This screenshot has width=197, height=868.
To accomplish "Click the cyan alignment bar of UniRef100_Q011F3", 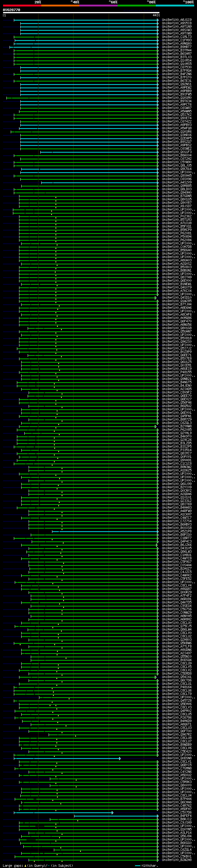I will [x=99, y=152].
